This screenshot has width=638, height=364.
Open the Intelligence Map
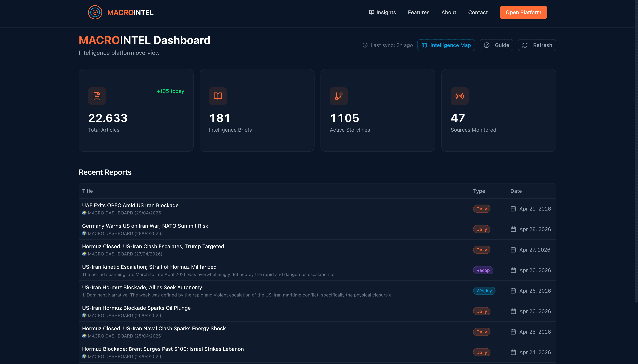[x=446, y=45]
